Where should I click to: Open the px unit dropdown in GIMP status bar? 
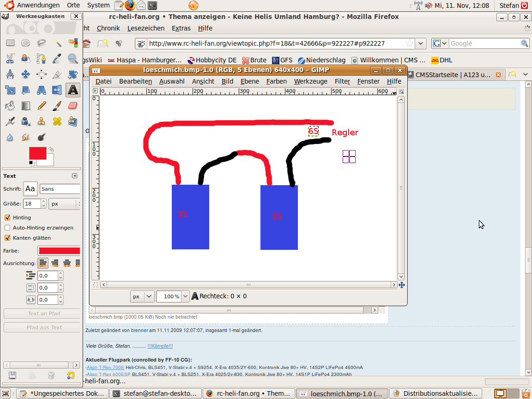tap(142, 296)
